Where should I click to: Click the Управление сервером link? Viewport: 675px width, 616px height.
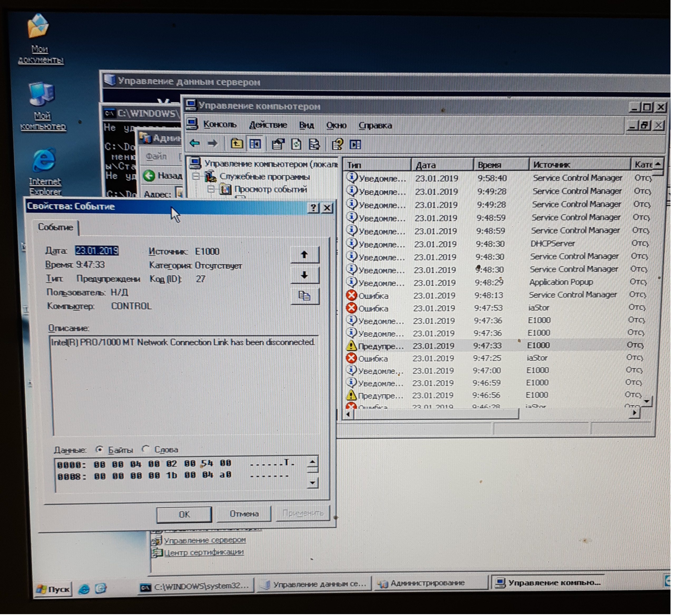tap(205, 540)
